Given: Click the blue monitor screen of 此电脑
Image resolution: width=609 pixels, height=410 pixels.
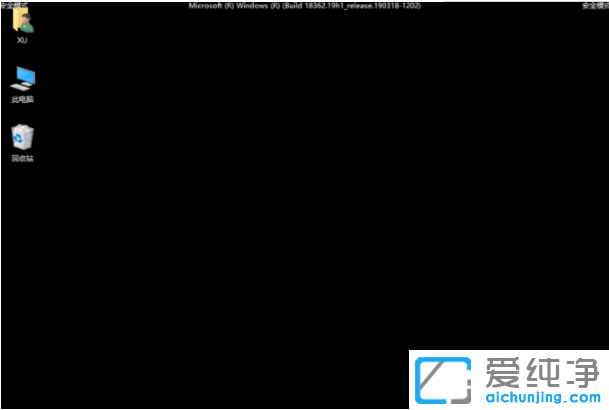Looking at the screenshot, I should point(24,76).
